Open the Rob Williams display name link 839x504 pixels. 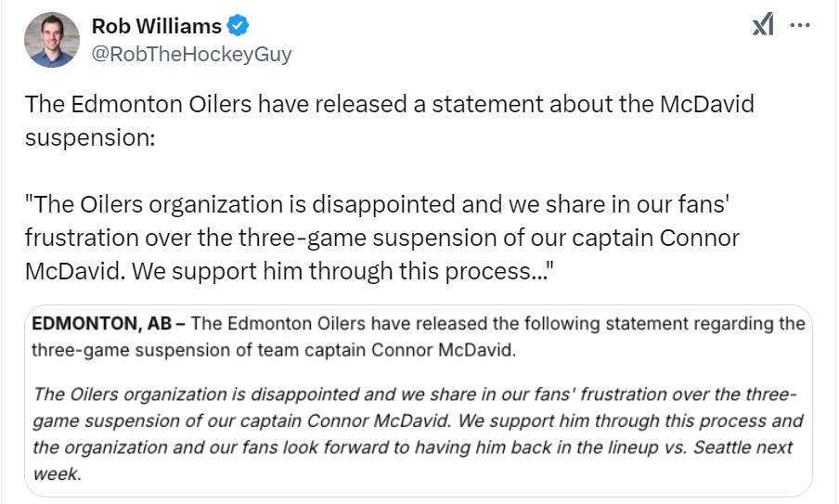157,26
